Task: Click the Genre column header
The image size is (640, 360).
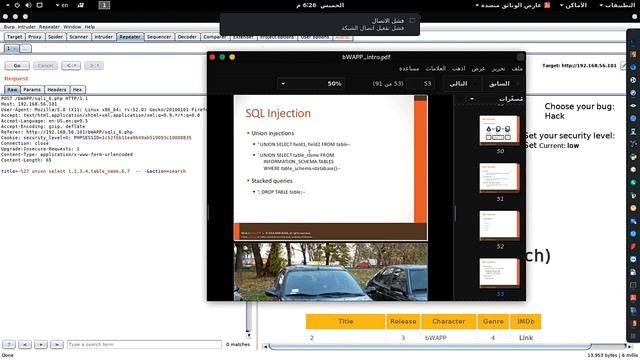Action: tap(493, 321)
